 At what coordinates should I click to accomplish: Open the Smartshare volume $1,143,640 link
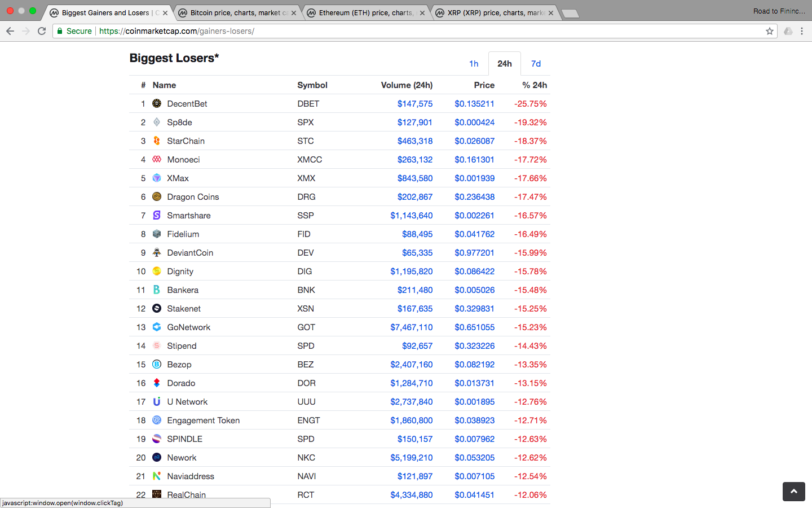point(412,216)
